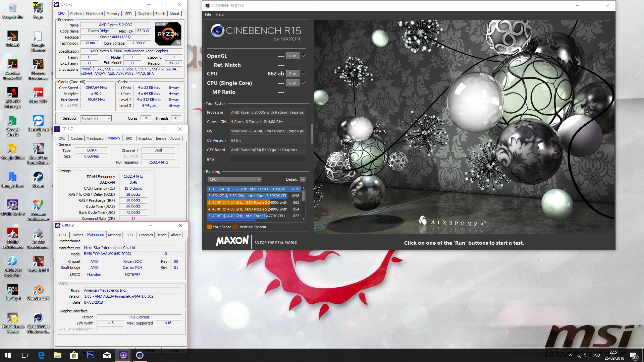644x362 pixels.
Task: Open Far Cry 4 desktop shortcut
Action: [13, 292]
